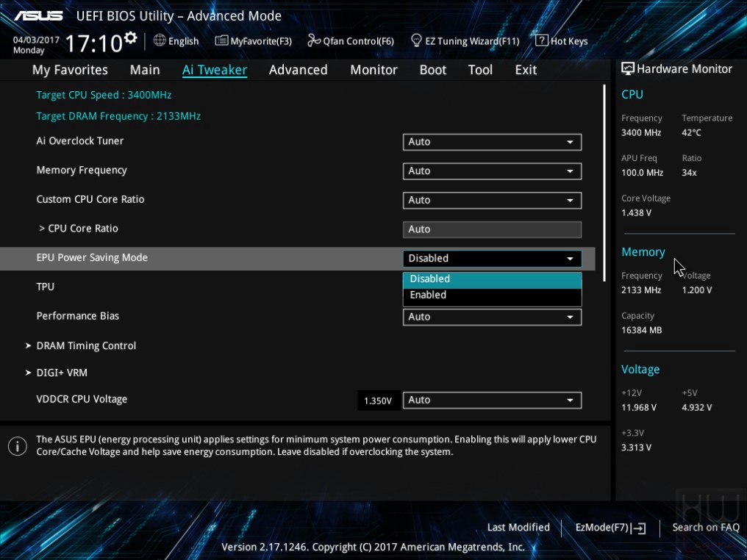The height and width of the screenshot is (560, 747).
Task: Click the Hardware Monitor Memory heading
Action: pos(643,252)
